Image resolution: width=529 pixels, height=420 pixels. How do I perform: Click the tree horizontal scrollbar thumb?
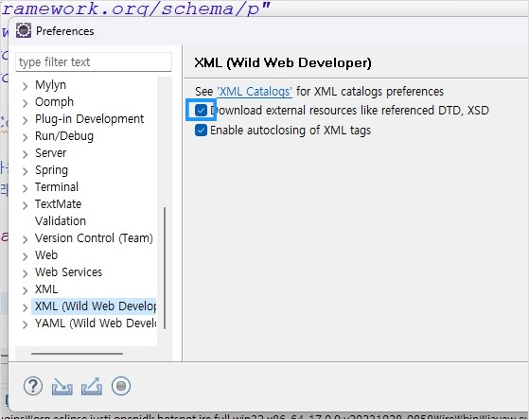point(78,354)
